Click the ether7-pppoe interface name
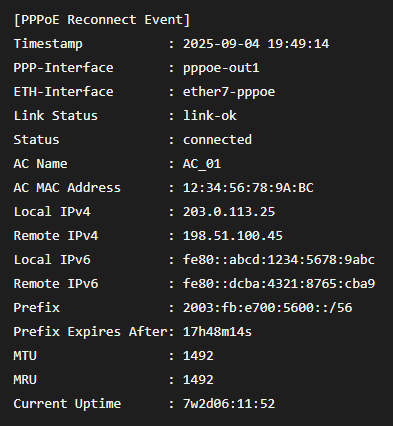Image resolution: width=393 pixels, height=426 pixels. click(229, 92)
